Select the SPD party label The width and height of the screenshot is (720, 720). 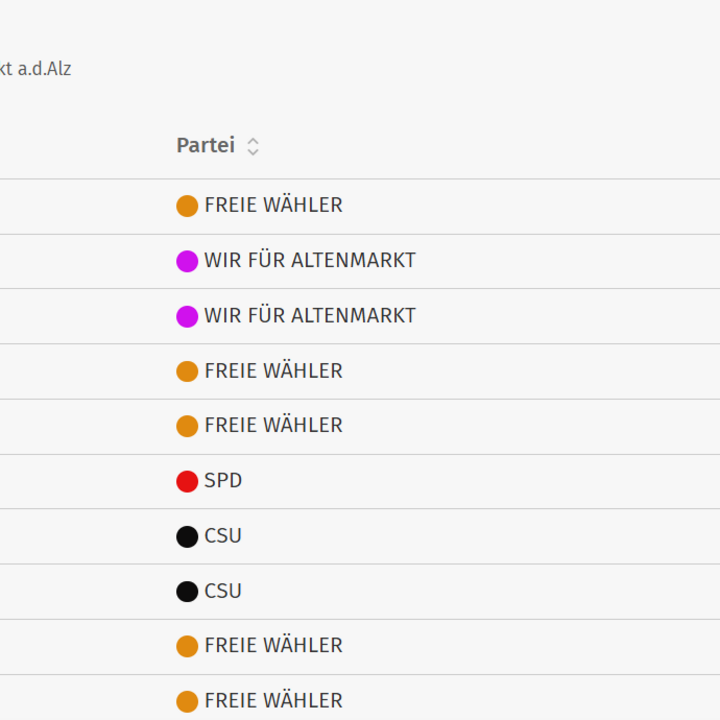[x=223, y=481]
